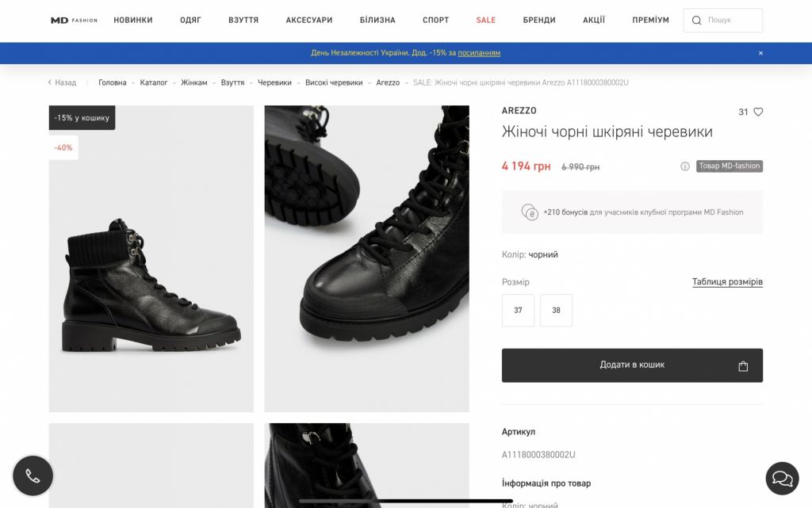Open the Преміум menu

coord(650,20)
